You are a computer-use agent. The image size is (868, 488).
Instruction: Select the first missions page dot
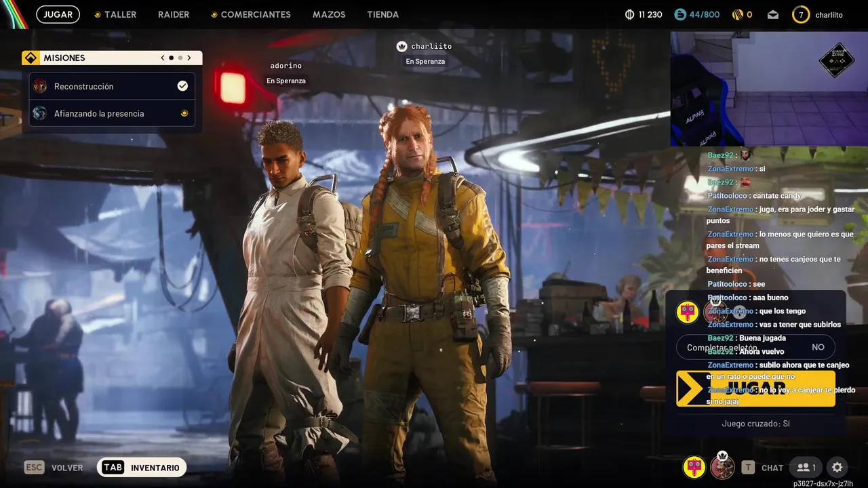[x=171, y=58]
